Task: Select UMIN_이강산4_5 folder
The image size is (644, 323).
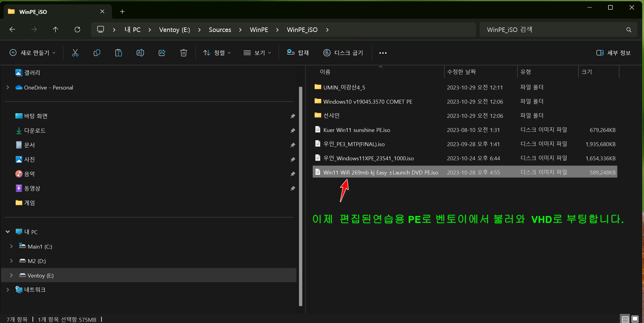Action: 465,87
